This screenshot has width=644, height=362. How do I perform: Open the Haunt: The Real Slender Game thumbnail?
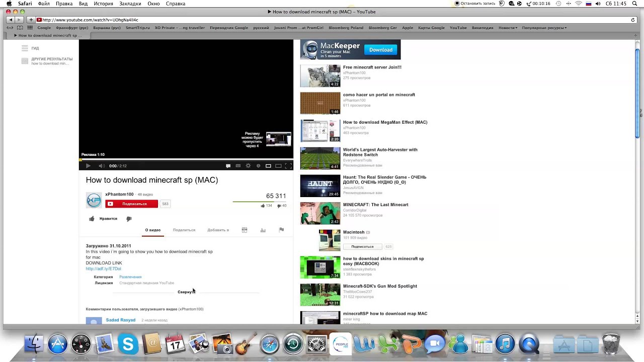click(320, 186)
